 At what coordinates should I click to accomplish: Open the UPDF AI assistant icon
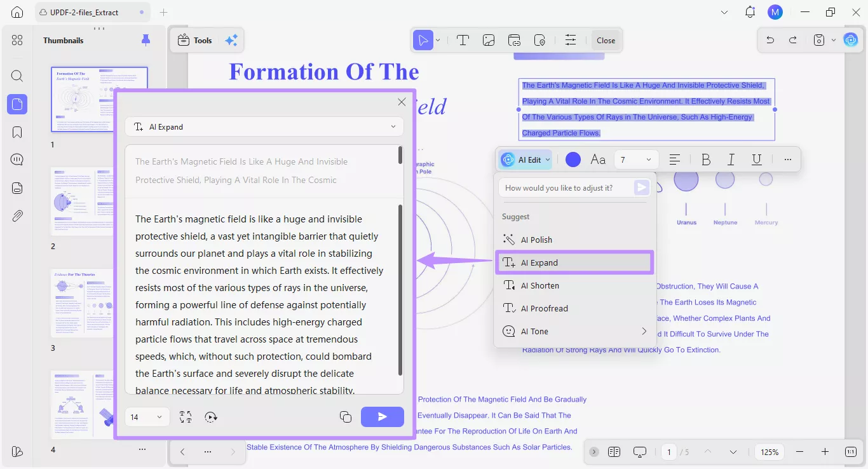851,40
